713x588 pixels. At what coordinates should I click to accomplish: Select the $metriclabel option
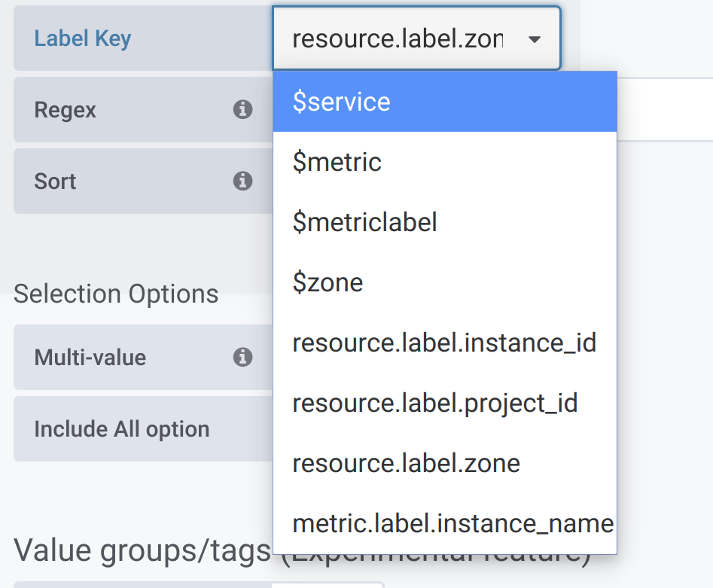[365, 221]
